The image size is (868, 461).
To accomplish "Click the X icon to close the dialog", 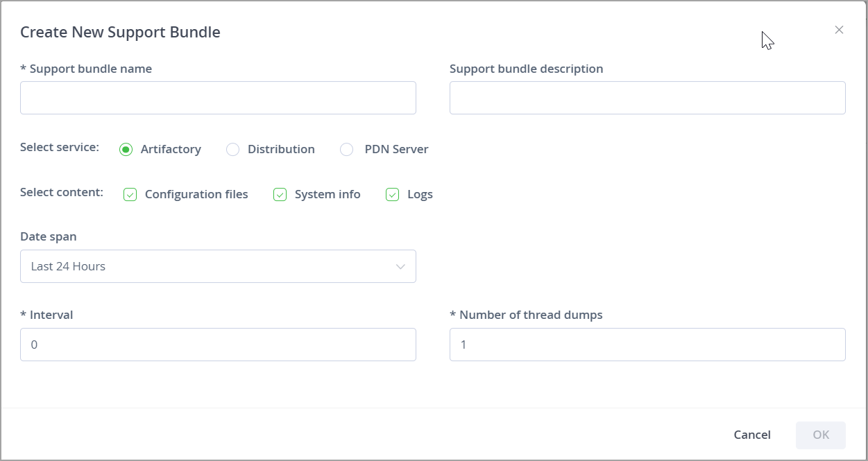I will pyautogui.click(x=839, y=30).
